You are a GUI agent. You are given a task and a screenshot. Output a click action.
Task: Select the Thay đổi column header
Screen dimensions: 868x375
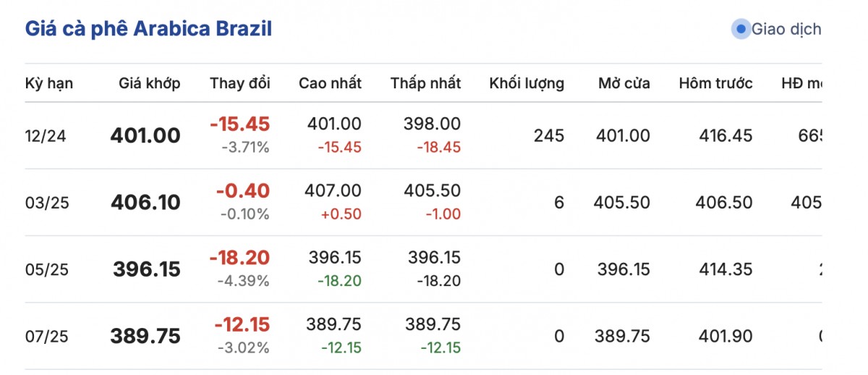pos(240,83)
